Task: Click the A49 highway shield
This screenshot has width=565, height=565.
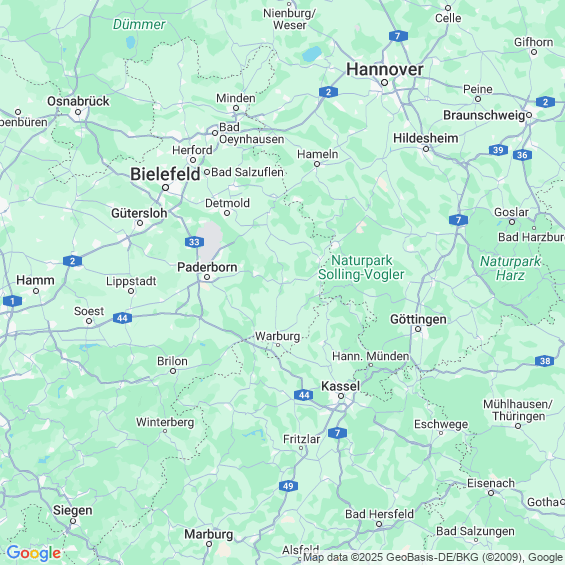Action: click(288, 486)
